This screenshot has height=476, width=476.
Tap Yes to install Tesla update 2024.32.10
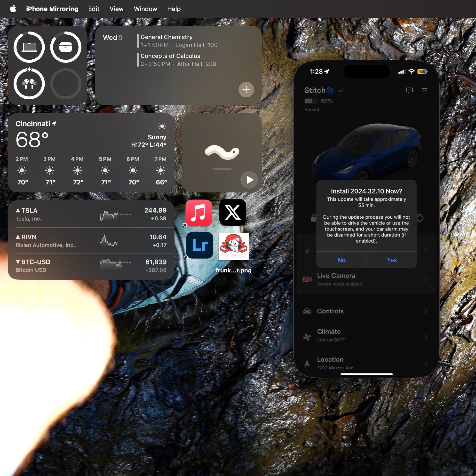pyautogui.click(x=391, y=260)
